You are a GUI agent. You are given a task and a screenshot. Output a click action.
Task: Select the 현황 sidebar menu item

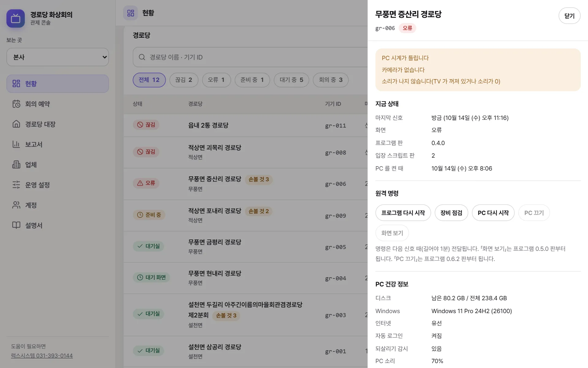click(58, 84)
